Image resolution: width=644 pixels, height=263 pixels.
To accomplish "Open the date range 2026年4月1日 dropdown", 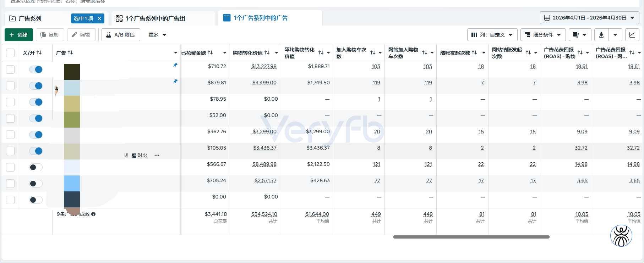I will pyautogui.click(x=589, y=18).
